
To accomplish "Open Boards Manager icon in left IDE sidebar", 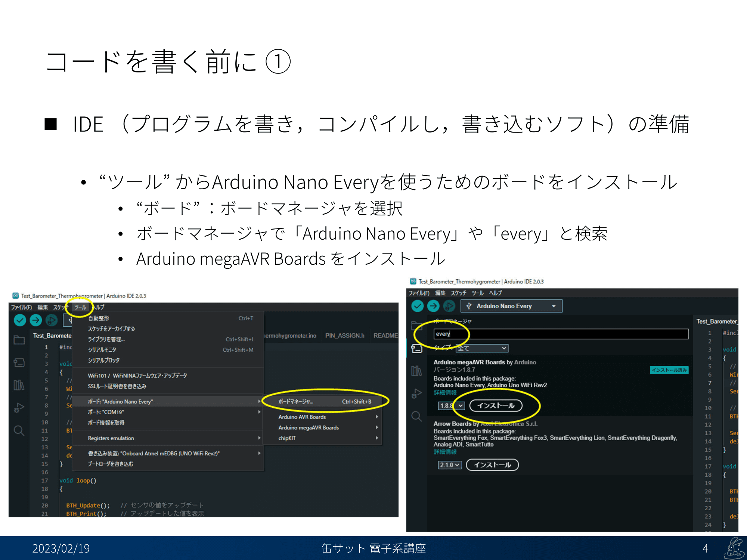I will (x=19, y=363).
